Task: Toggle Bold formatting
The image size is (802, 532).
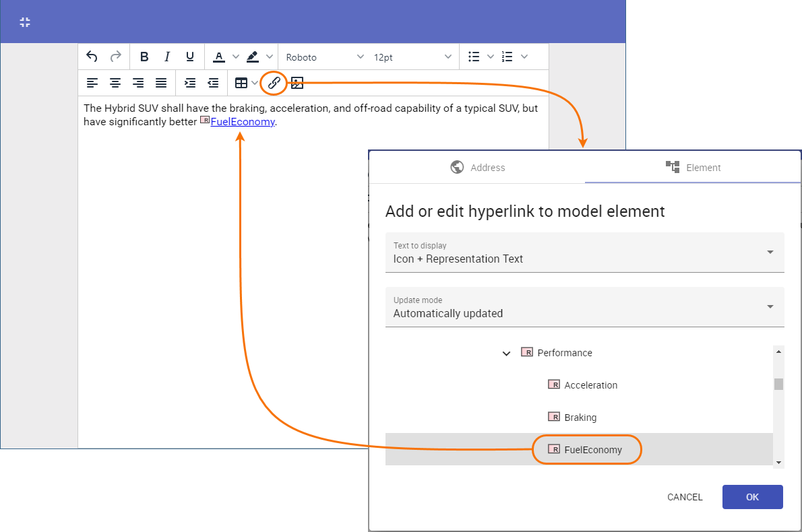Action: pyautogui.click(x=144, y=57)
